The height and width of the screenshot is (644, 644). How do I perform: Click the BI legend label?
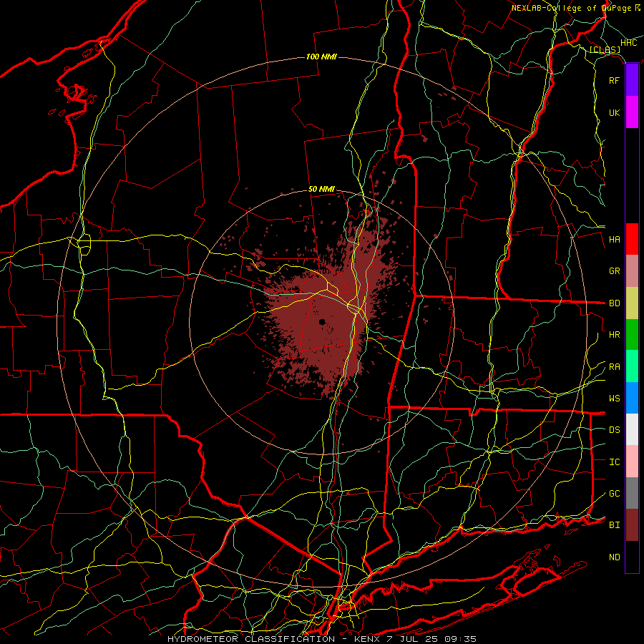click(x=615, y=525)
